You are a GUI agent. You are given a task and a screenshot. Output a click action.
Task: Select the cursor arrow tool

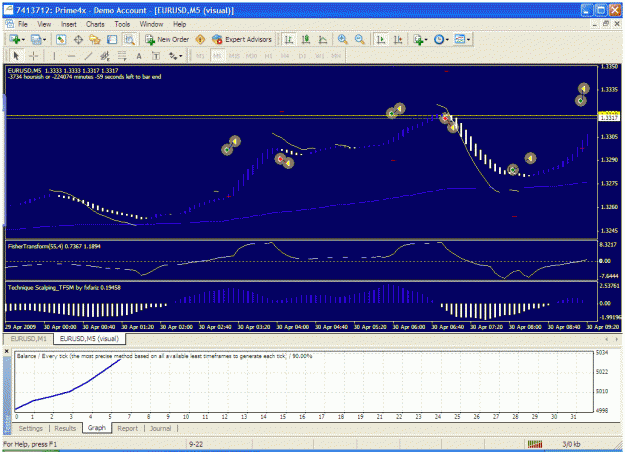pyautogui.click(x=16, y=56)
